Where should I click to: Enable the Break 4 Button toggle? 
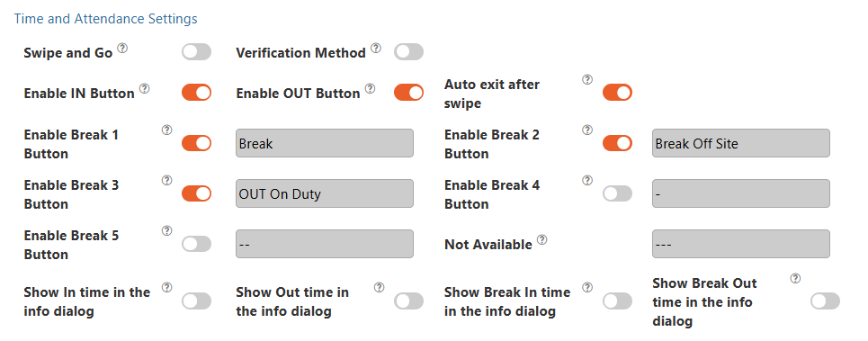[x=617, y=193]
